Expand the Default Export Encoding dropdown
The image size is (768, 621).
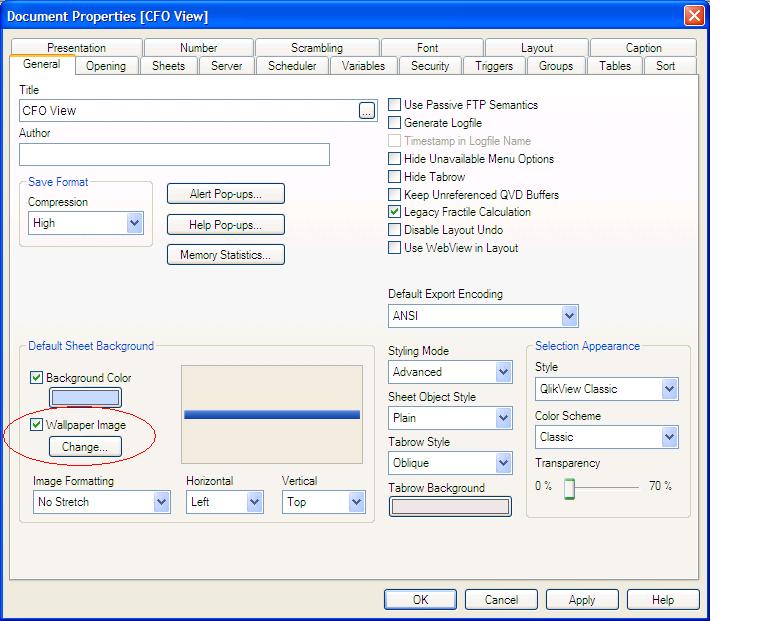569,317
